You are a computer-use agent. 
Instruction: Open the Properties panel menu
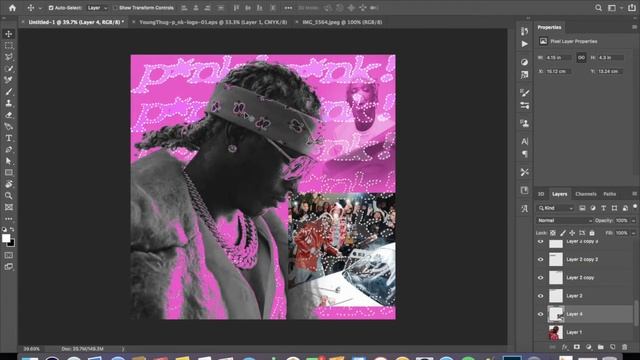pos(634,27)
